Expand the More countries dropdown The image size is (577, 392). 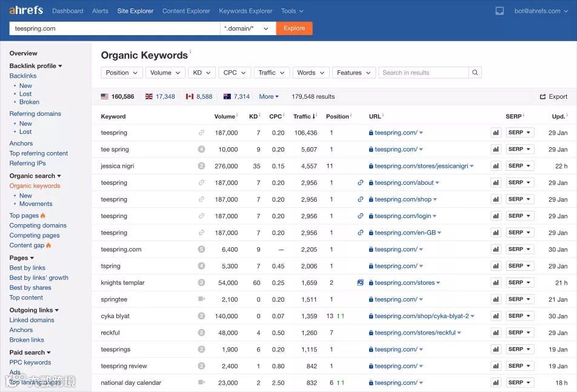tap(268, 97)
